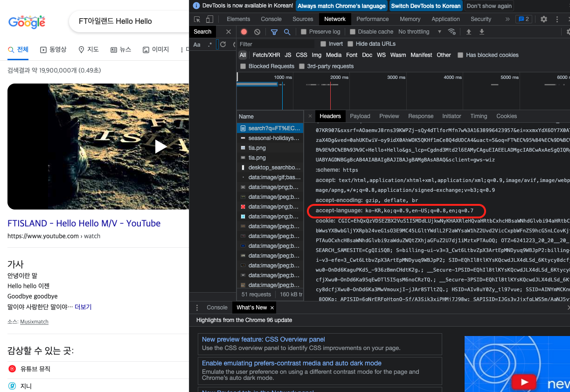Close the Search panel tab
570x392 pixels.
tap(228, 32)
